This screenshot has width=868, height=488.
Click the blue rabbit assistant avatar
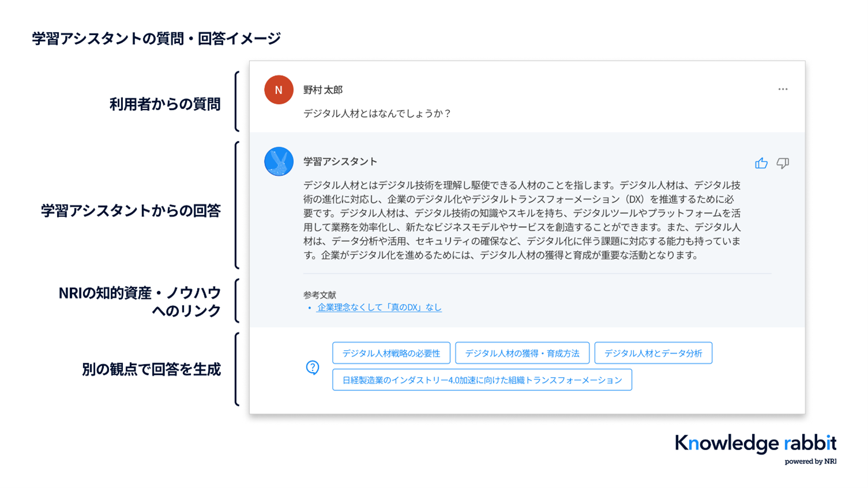click(x=279, y=162)
